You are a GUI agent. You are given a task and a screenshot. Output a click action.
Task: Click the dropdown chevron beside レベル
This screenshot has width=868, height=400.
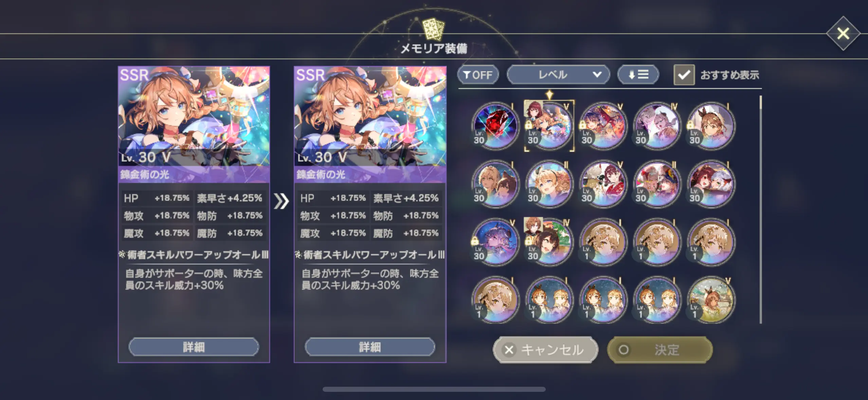click(x=597, y=75)
